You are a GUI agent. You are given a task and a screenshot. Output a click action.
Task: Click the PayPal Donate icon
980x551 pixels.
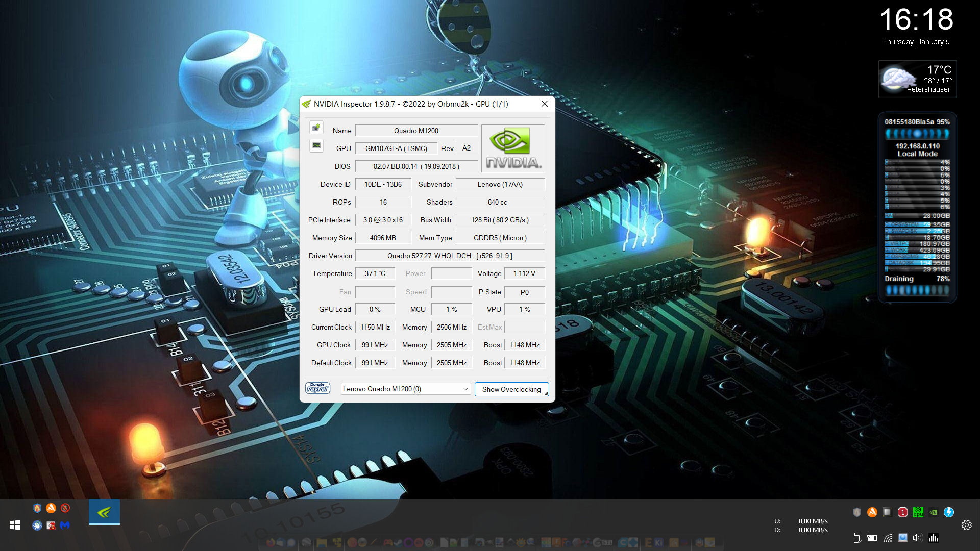point(317,388)
